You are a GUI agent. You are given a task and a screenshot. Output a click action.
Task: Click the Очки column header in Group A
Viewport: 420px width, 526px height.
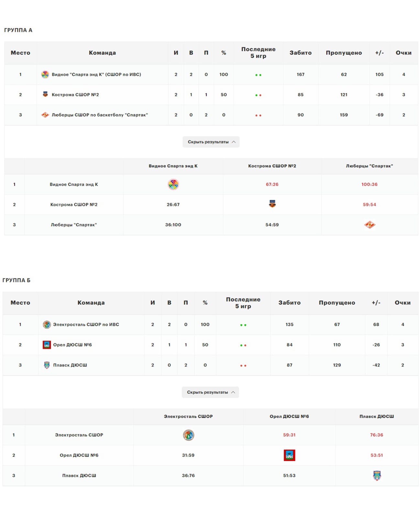[x=403, y=53]
